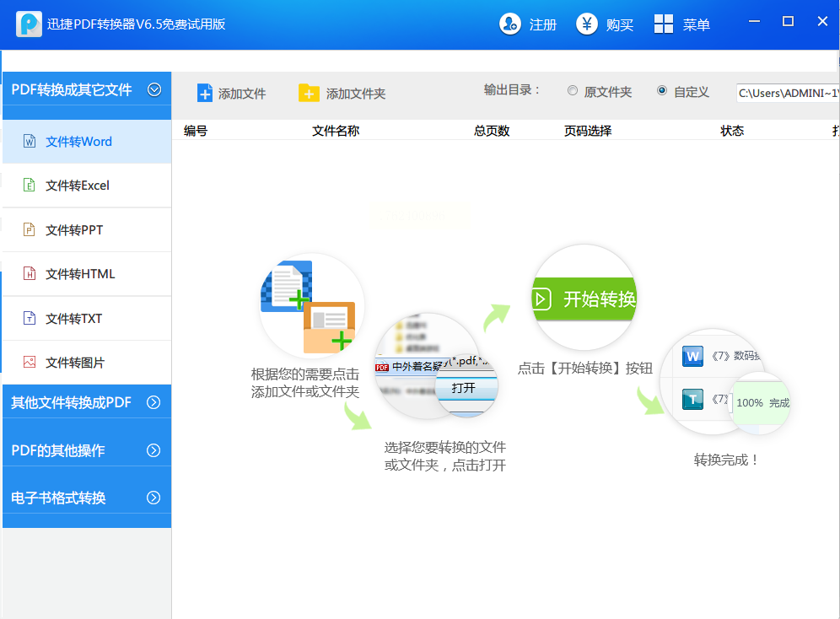Expand the 其他文件转换成PDF section
840x619 pixels.
[x=153, y=403]
